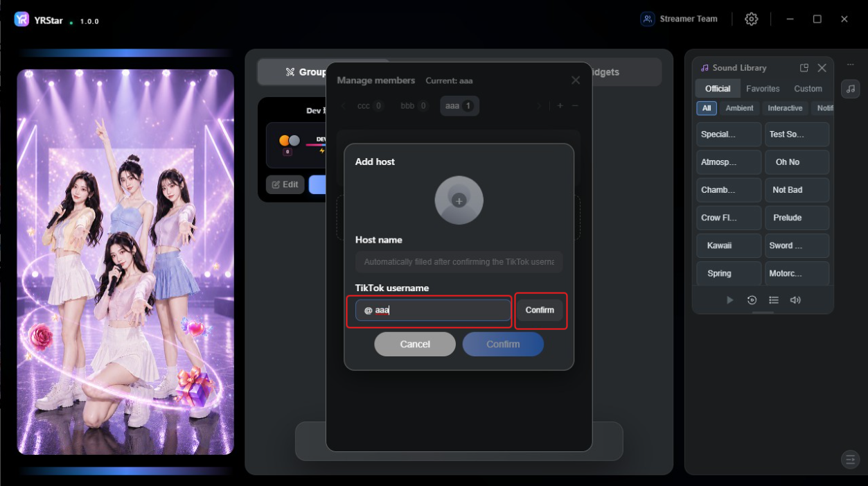Minimize the YRStar window
The height and width of the screenshot is (486, 868).
(x=790, y=19)
